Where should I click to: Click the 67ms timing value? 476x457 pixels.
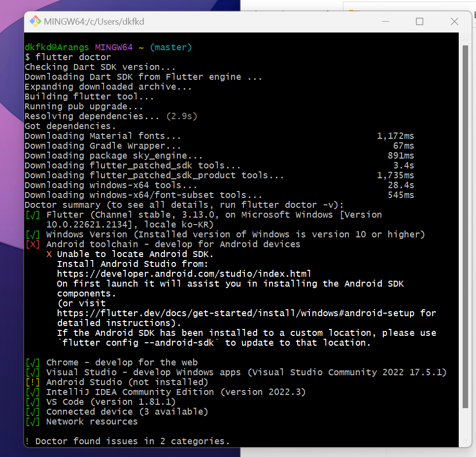coord(404,146)
